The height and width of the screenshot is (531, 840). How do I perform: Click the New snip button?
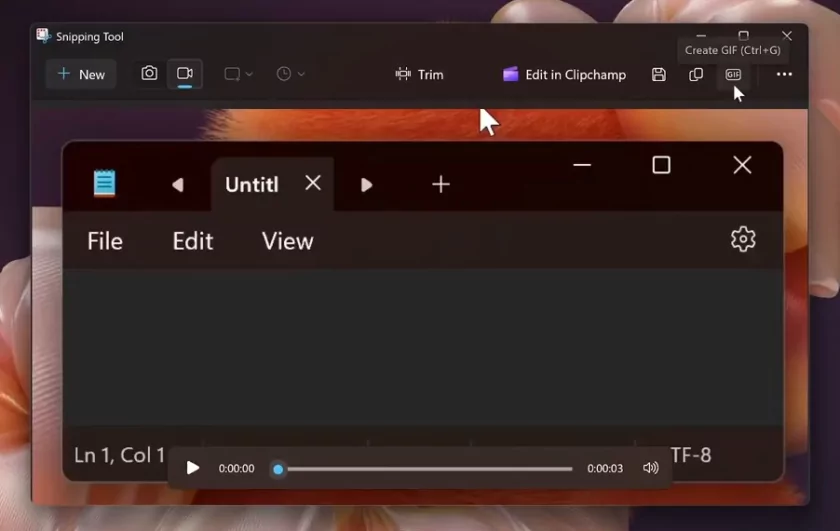coord(81,74)
